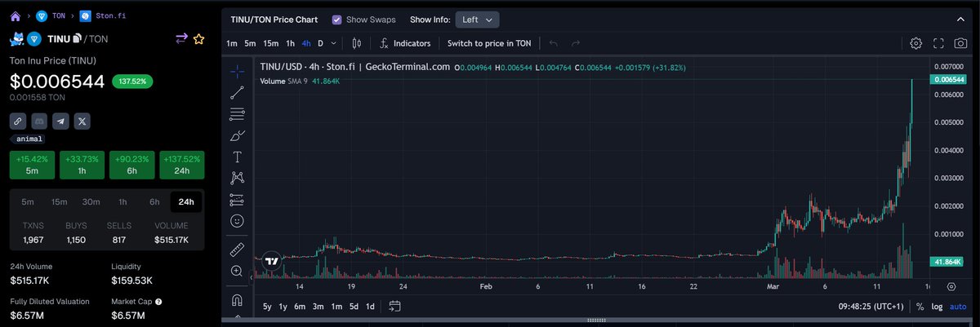The image size is (980, 327).
Task: Open the go to date calendar icon
Action: pyautogui.click(x=394, y=307)
